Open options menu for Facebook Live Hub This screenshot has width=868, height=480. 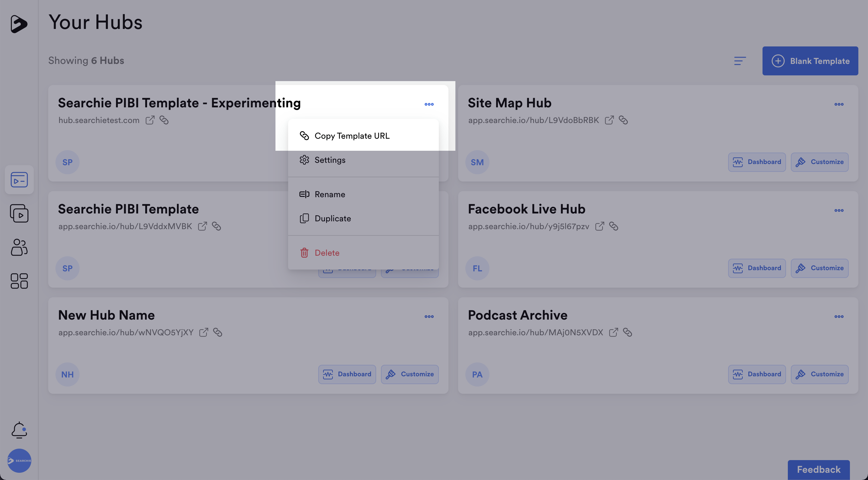pyautogui.click(x=839, y=210)
